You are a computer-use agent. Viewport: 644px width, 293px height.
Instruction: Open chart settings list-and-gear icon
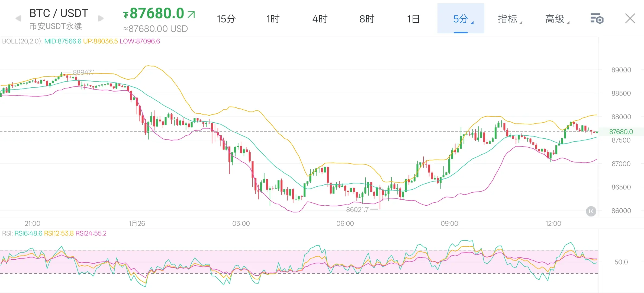point(597,19)
